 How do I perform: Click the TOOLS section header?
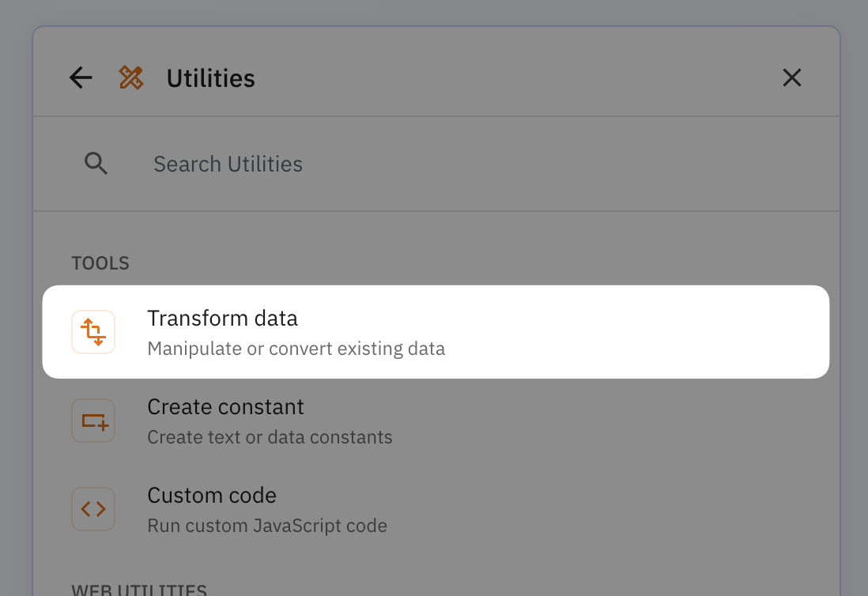[x=100, y=262]
